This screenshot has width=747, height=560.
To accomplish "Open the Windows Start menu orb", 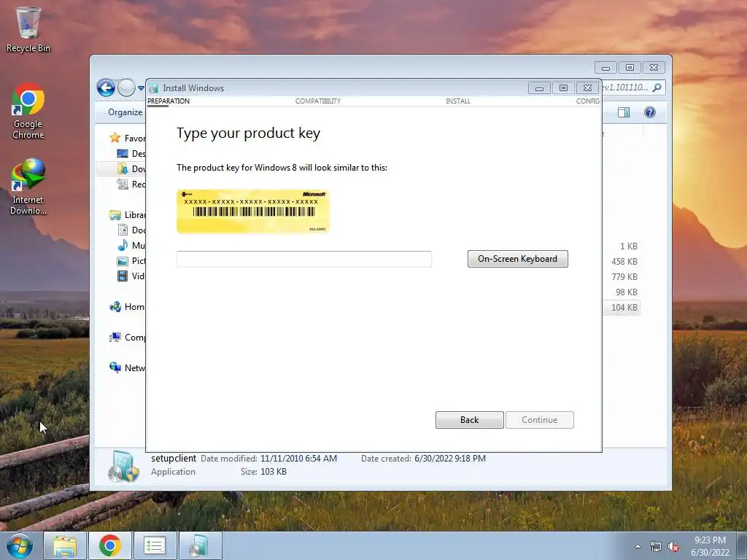I will click(x=20, y=545).
